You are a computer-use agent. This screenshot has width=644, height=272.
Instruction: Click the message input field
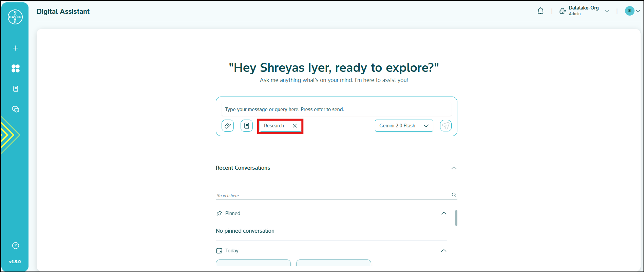coord(336,109)
